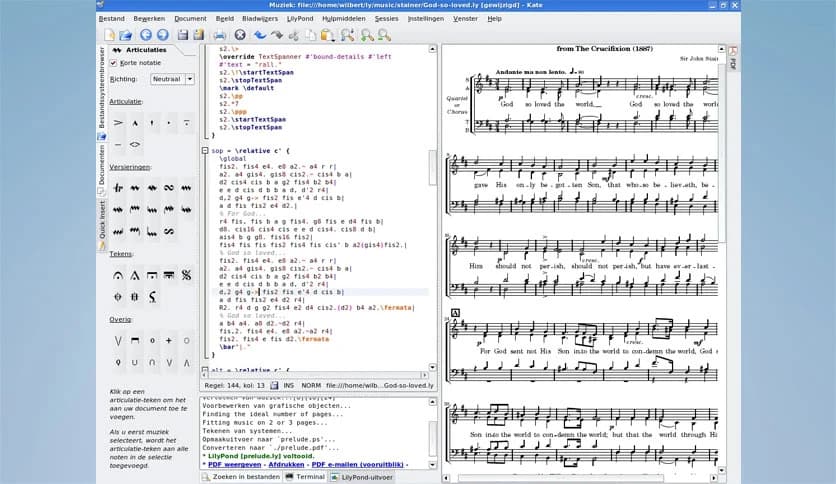
Task: Insert the marcato articulation symbol
Action: 135,123
